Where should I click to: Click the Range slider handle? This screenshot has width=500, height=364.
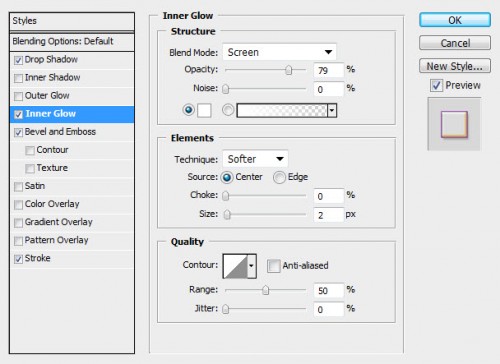[265, 290]
